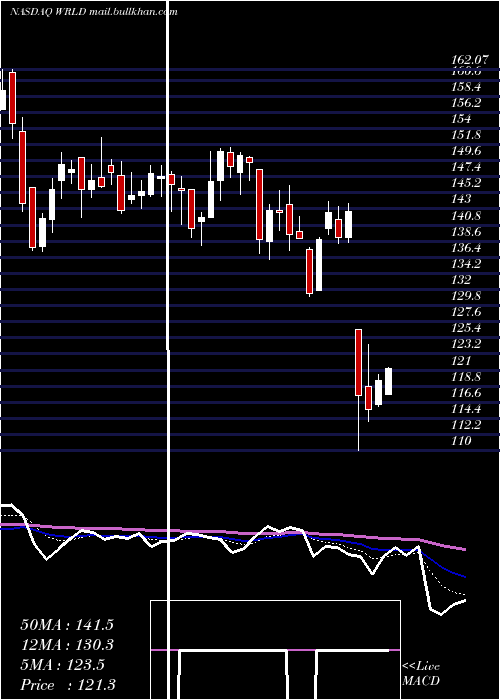Viewport: 500px width, 700px height.
Task: Pick the 149.6 price axis label
Action: pos(468,151)
